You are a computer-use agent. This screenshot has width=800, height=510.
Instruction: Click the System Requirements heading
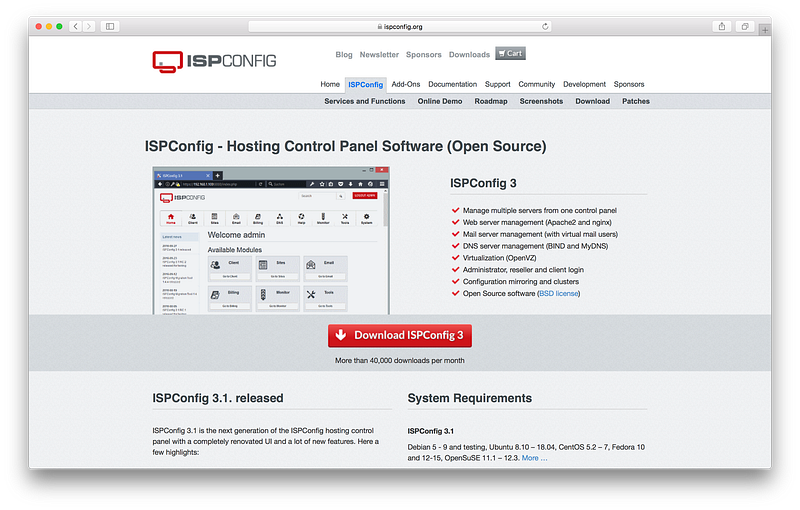[x=469, y=398]
